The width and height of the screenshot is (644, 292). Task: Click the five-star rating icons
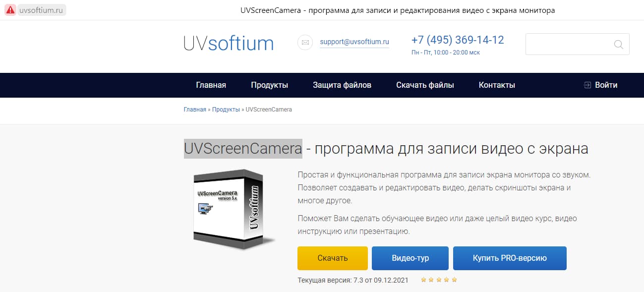tap(439, 280)
